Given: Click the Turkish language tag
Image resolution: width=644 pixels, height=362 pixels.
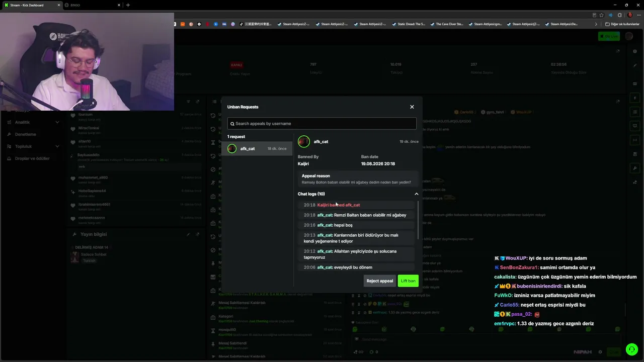Looking at the screenshot, I should pyautogui.click(x=89, y=261).
